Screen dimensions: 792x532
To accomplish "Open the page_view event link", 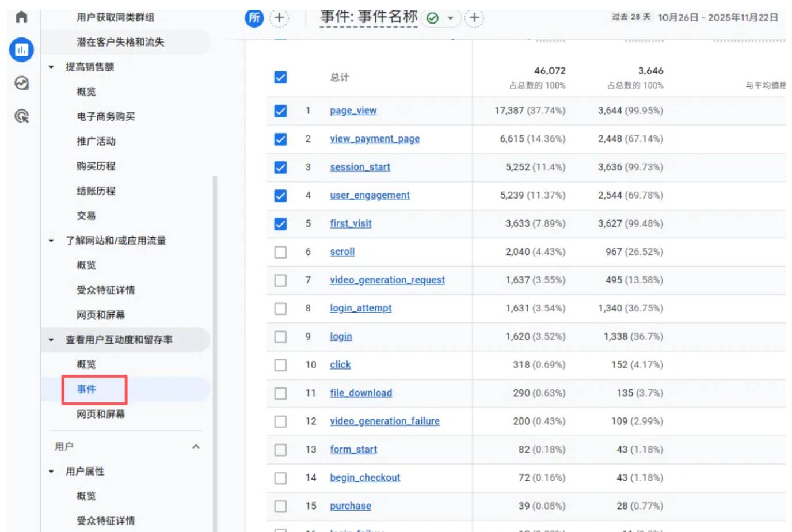I will [x=353, y=111].
